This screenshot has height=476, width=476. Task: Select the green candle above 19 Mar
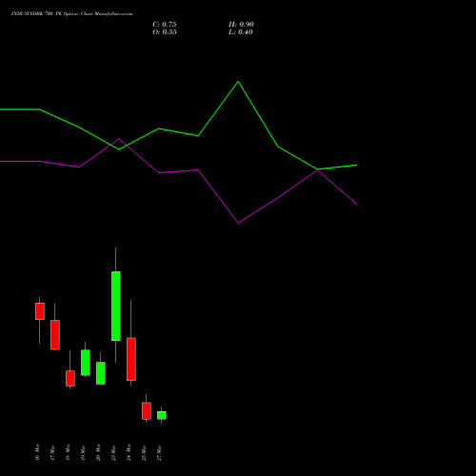86,363
